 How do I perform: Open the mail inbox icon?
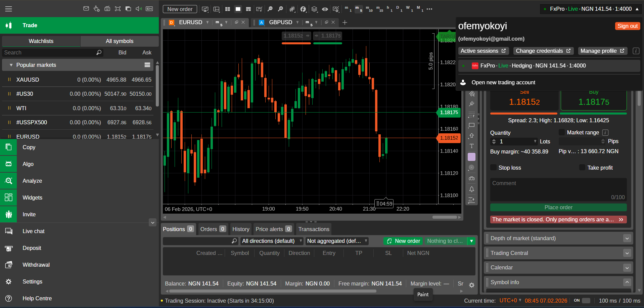pos(86,9)
